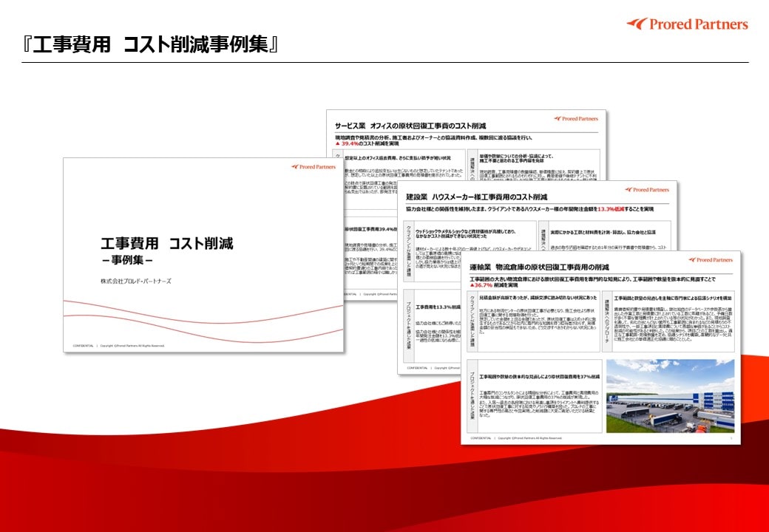Click the −事例集− subtitle on cover slide
This screenshot has width=769, height=532.
point(127,260)
